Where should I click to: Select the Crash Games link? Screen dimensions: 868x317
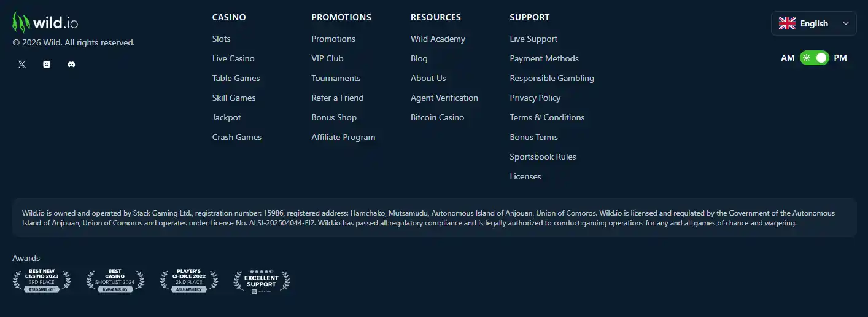tap(237, 137)
